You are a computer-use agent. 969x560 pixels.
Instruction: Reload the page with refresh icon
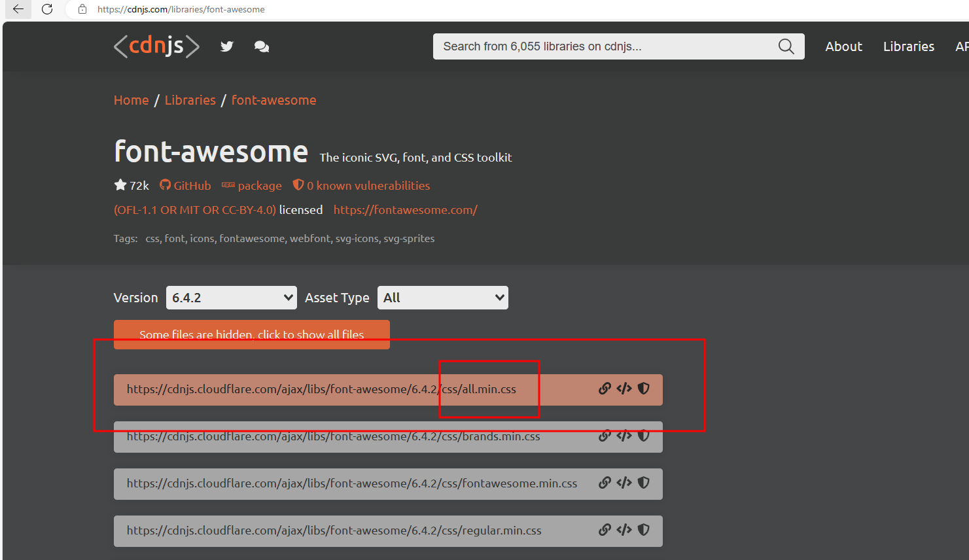point(47,9)
